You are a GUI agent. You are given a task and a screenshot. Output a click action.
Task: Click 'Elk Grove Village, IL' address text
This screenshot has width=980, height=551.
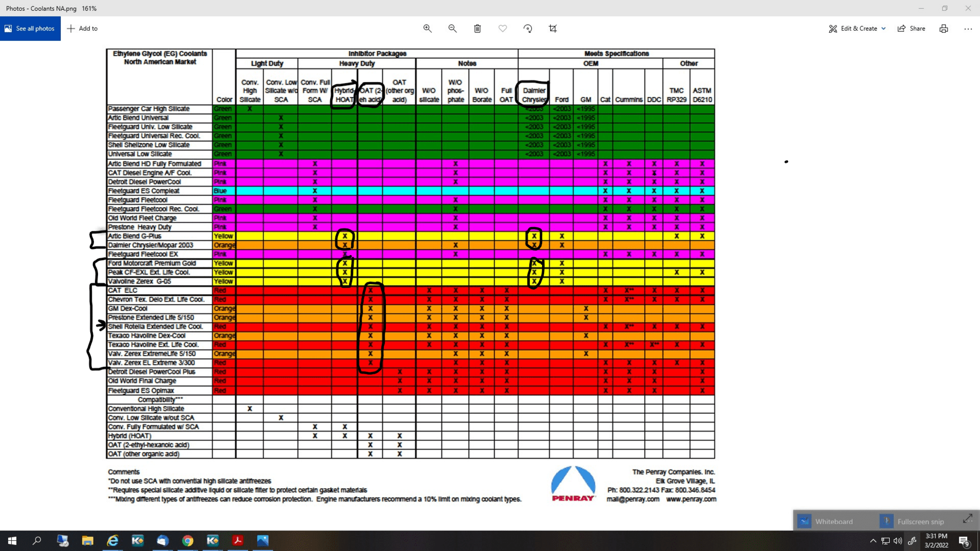[685, 481]
